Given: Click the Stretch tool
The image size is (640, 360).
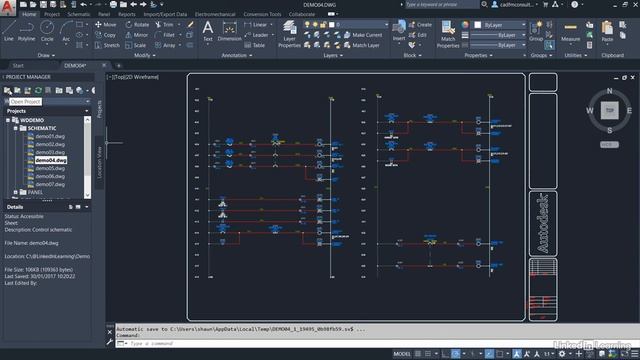Looking at the screenshot, I should (x=107, y=45).
